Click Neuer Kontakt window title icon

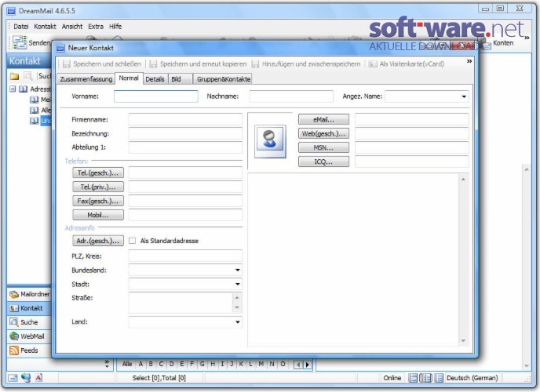click(60, 48)
